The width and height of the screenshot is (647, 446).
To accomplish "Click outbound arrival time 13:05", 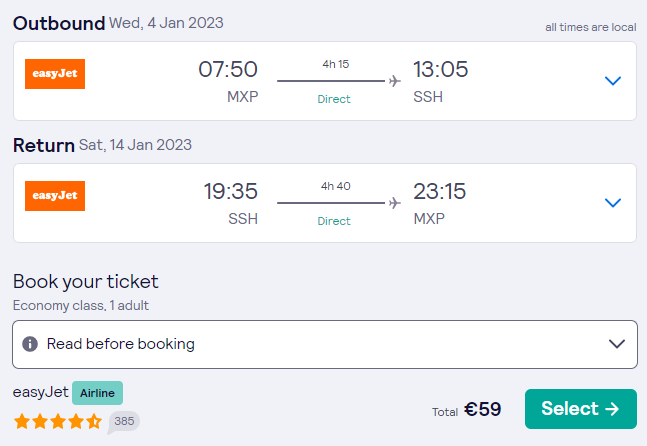I will 441,69.
